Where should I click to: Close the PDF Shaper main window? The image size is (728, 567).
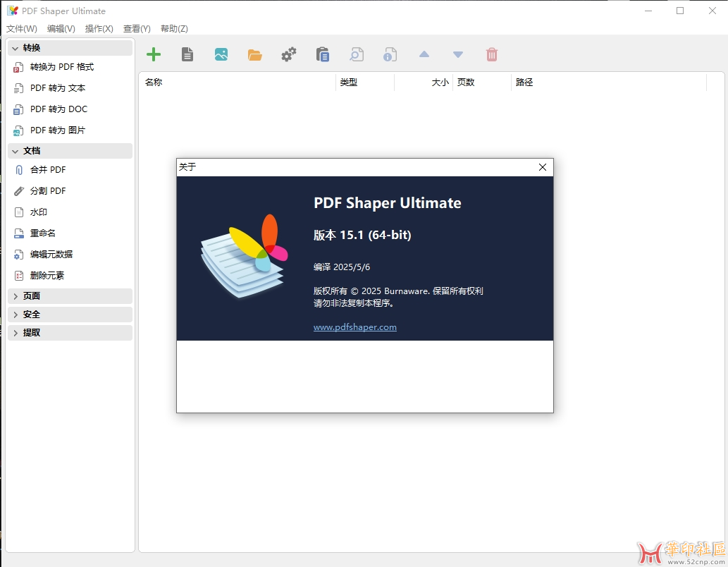(x=712, y=11)
